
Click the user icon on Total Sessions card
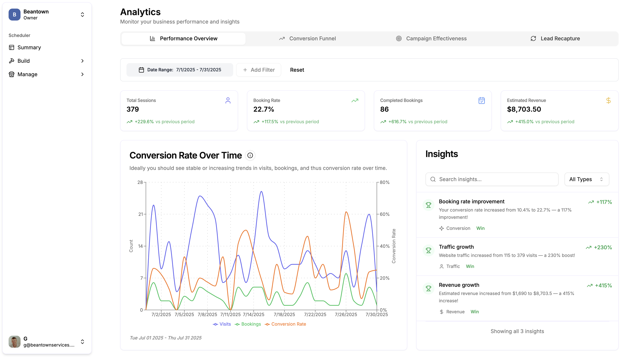[228, 101]
